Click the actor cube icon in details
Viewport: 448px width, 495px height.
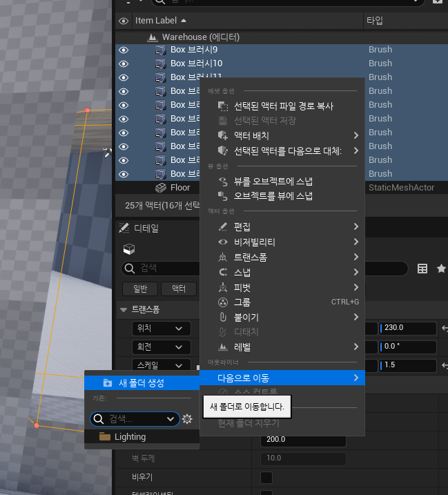129,249
